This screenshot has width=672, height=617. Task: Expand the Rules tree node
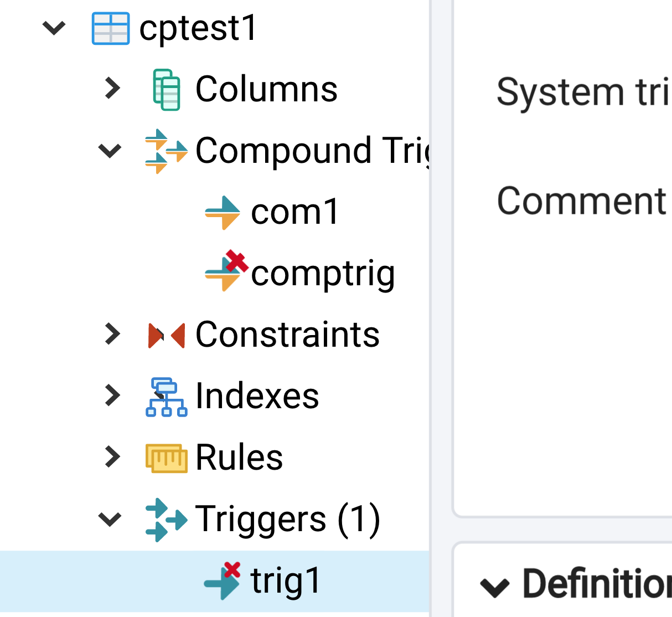tap(112, 457)
